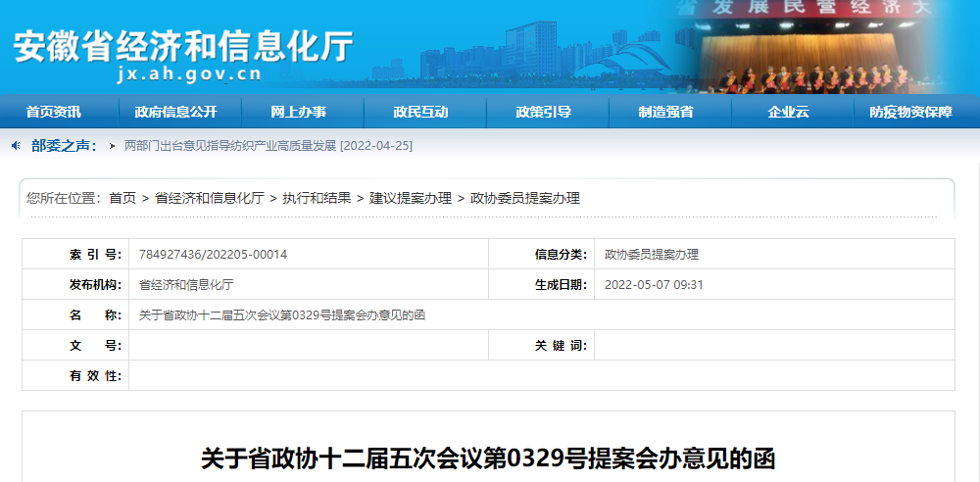Click the speaker icon beside 部委之声
The width and height of the screenshot is (980, 482).
point(16,146)
